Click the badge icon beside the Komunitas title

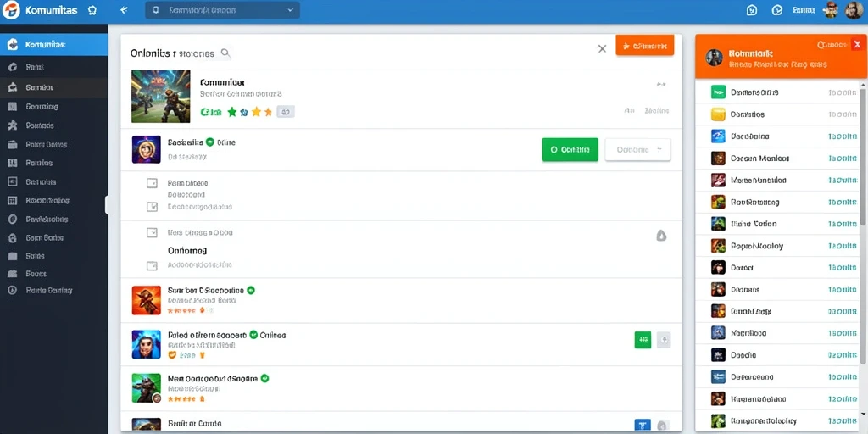tap(92, 10)
